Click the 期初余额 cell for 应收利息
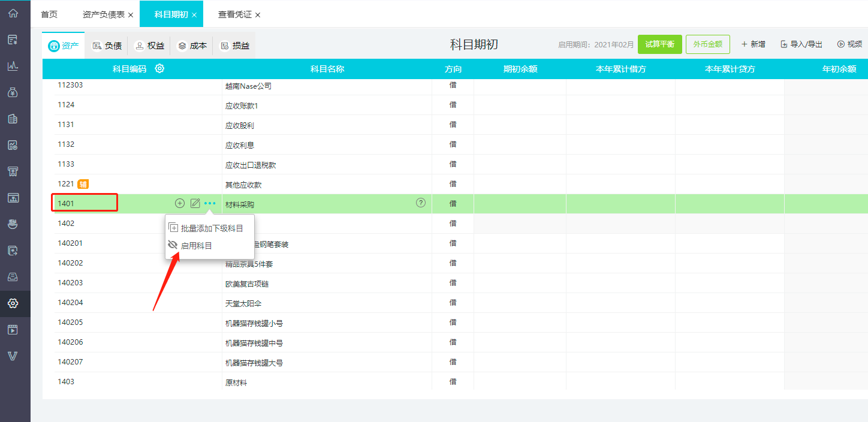 520,144
